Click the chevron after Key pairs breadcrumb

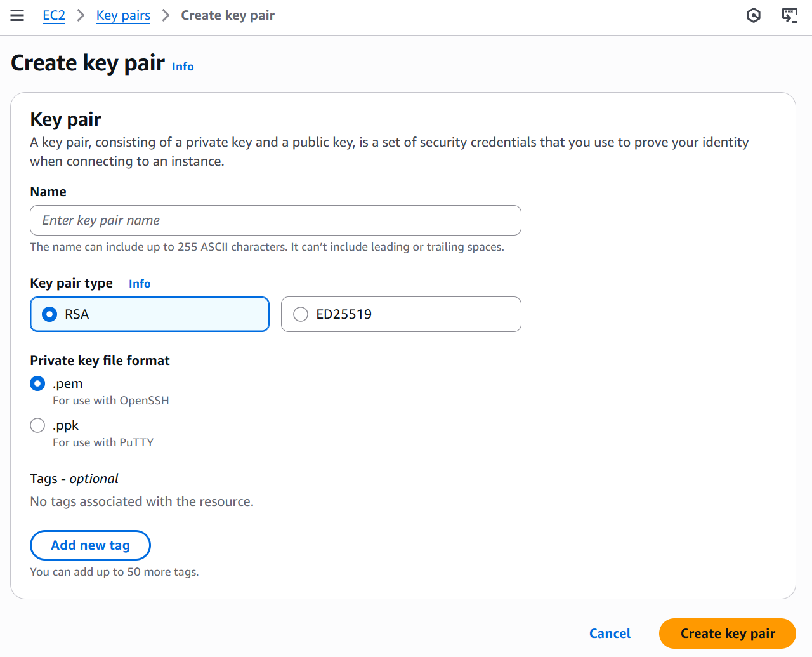point(166,15)
